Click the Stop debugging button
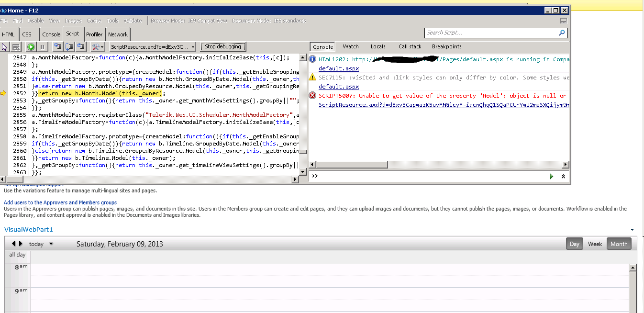This screenshot has height=313, width=644. coord(223,46)
